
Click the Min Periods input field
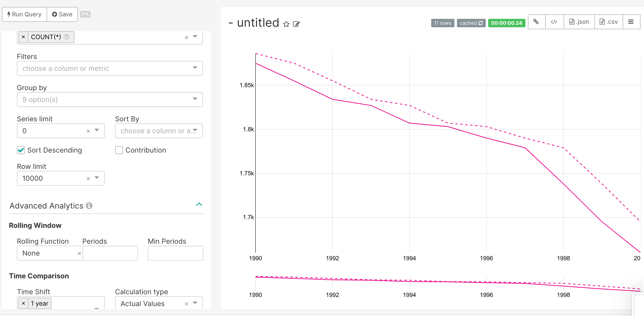[x=175, y=253]
